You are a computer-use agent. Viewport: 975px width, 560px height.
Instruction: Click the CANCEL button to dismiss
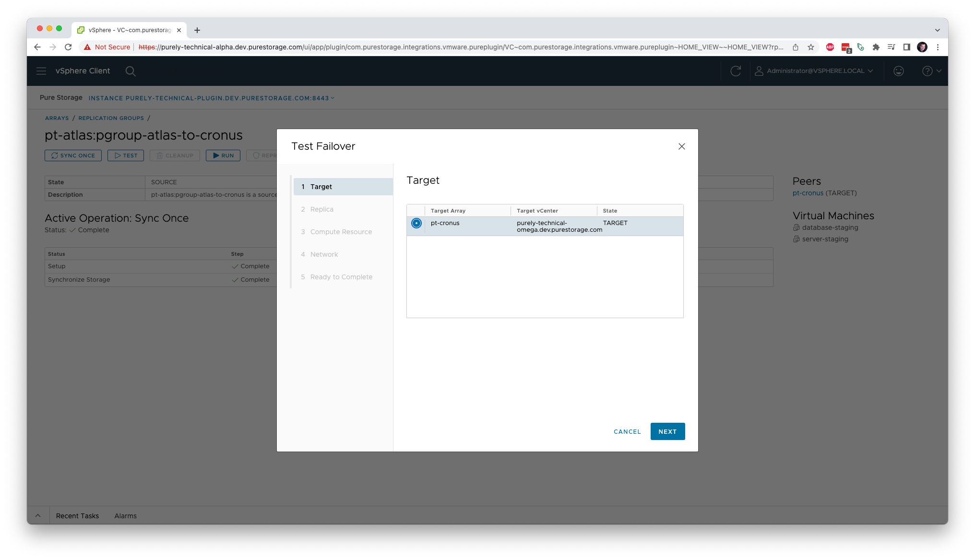click(628, 431)
